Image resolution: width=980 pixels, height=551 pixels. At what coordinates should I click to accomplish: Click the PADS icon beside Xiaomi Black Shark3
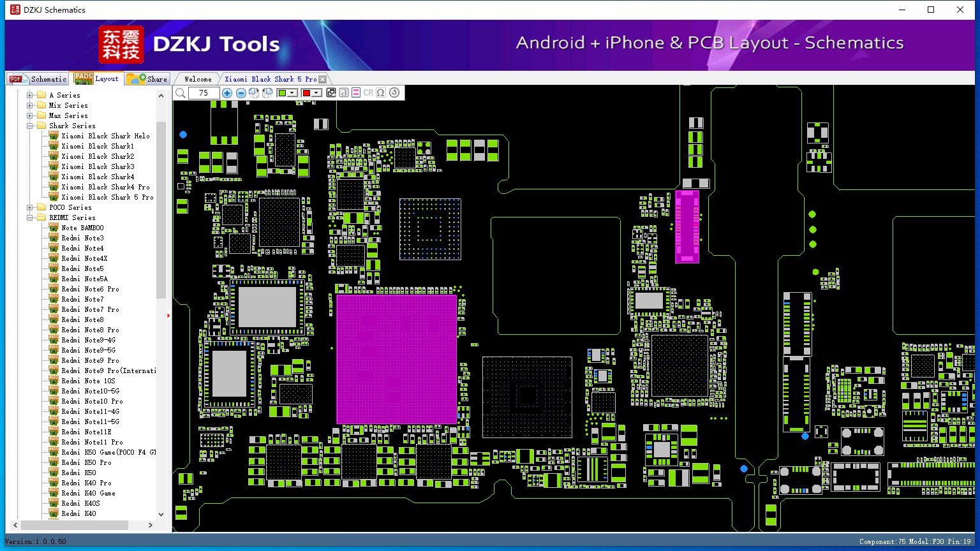[x=54, y=166]
